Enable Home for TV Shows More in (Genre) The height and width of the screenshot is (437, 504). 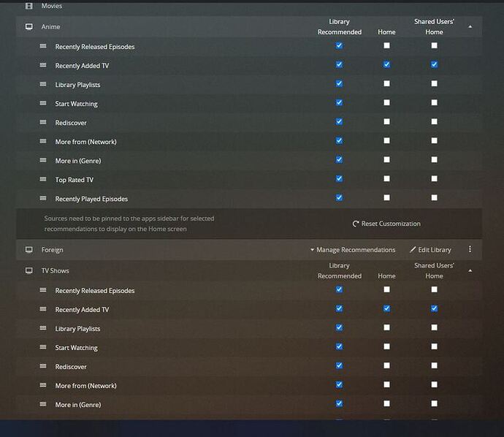point(386,403)
